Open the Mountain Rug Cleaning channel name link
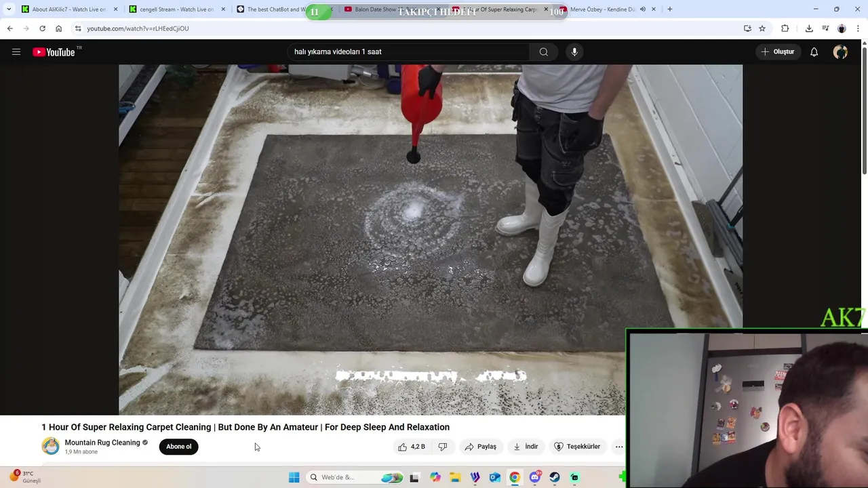The height and width of the screenshot is (488, 868). click(102, 443)
